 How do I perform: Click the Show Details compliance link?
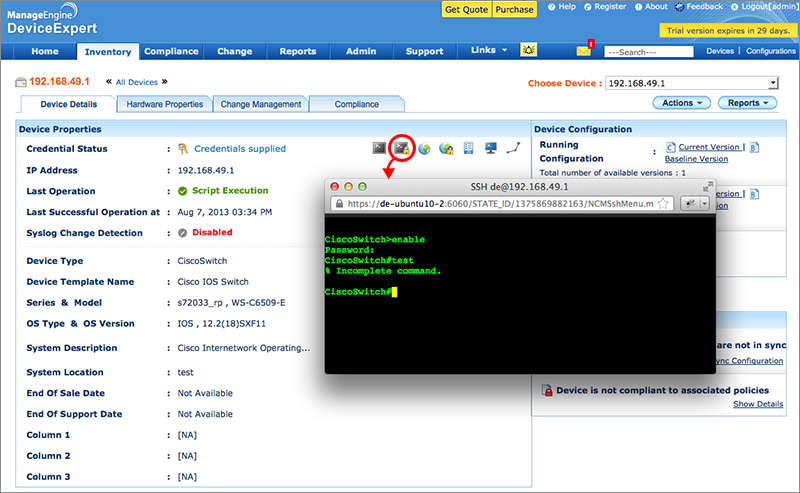click(x=758, y=404)
